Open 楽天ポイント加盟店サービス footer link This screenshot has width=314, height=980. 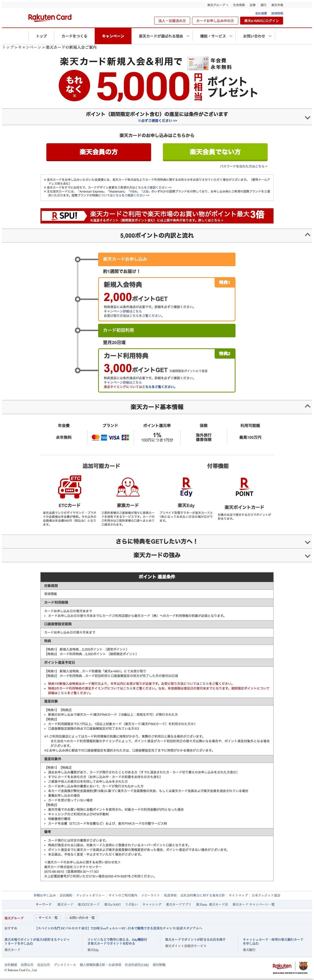[186, 946]
